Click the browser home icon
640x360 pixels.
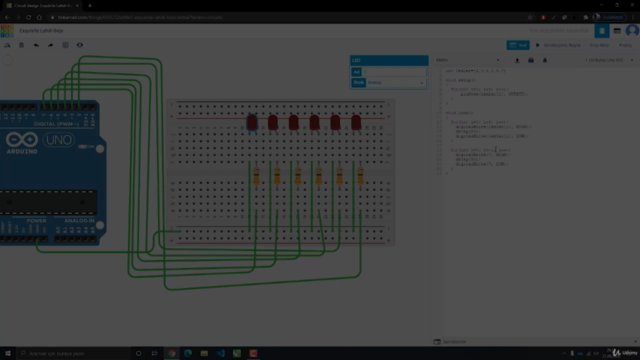tap(39, 18)
